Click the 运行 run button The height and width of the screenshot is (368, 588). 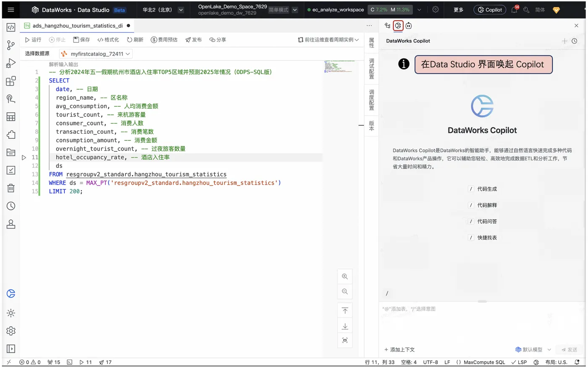tap(33, 40)
